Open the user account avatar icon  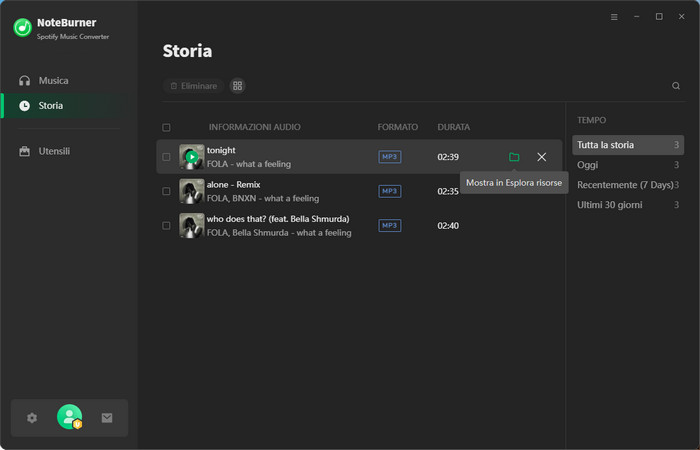(x=70, y=417)
